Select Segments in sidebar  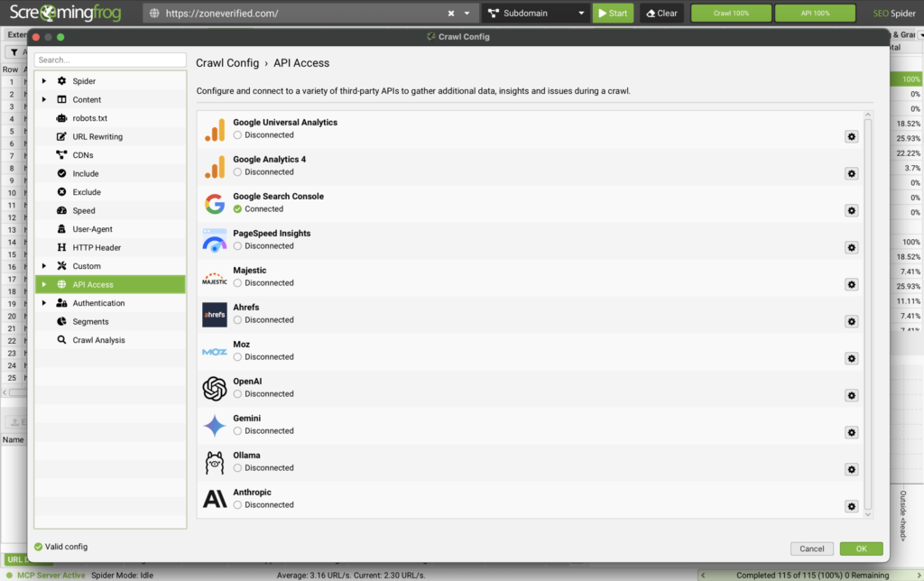pyautogui.click(x=109, y=322)
